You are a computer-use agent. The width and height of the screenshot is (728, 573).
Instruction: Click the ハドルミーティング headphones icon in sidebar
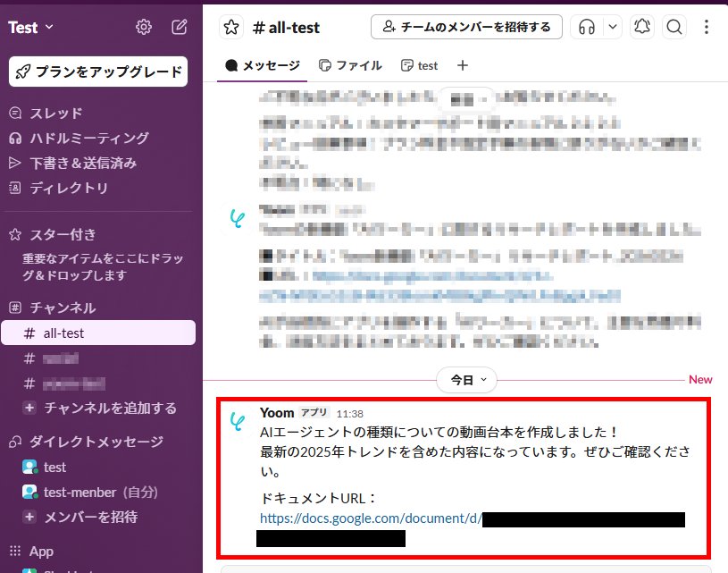point(15,138)
